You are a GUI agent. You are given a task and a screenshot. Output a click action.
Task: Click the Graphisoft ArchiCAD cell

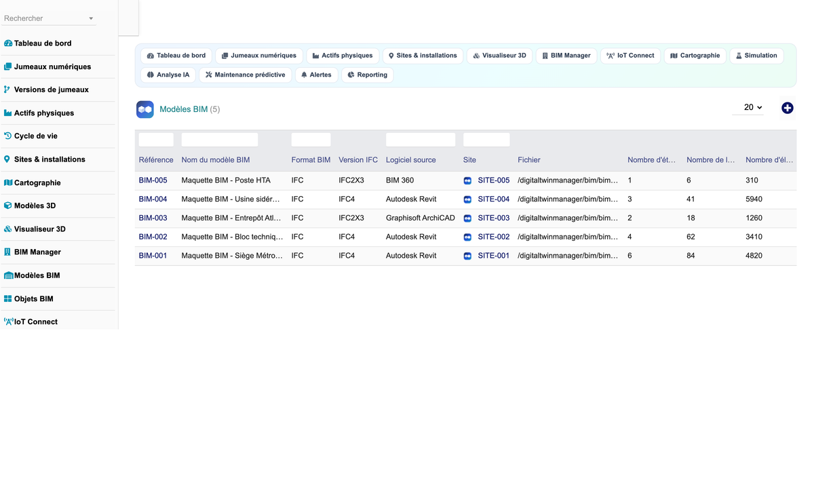(421, 218)
